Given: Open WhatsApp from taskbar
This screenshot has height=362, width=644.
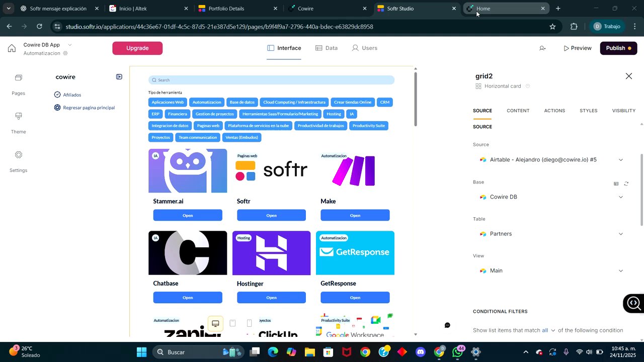Looking at the screenshot, I should [458, 352].
